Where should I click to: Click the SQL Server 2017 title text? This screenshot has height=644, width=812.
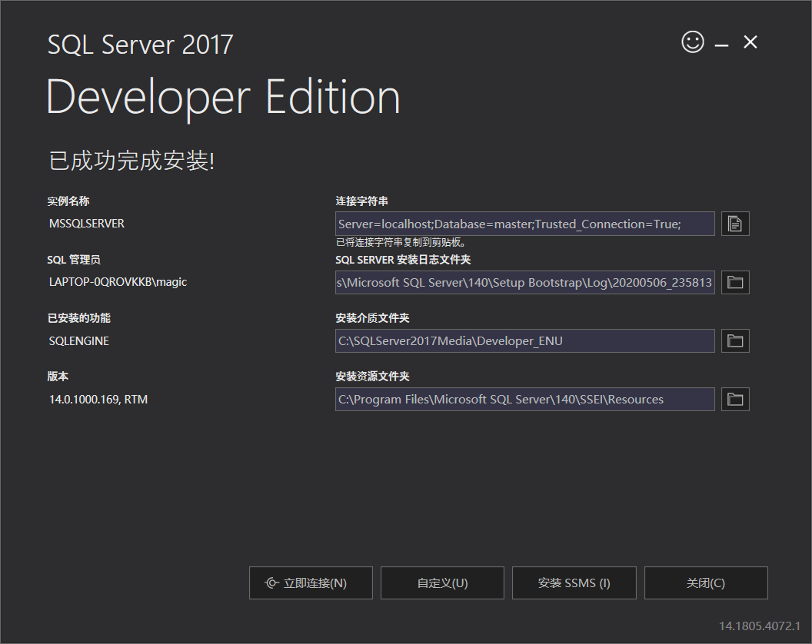141,45
